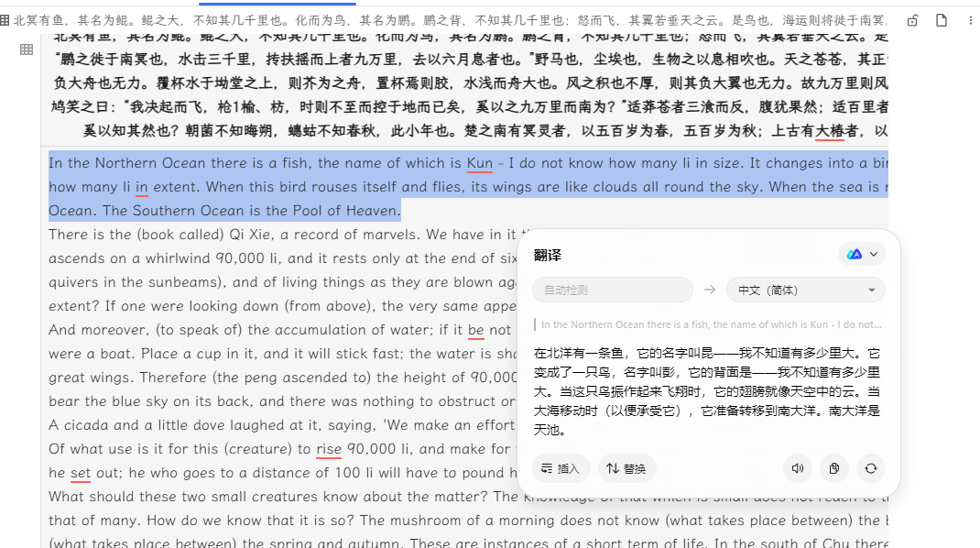Click the line starting 'that of many. How do we know'
The width and height of the screenshot is (980, 548).
468,521
